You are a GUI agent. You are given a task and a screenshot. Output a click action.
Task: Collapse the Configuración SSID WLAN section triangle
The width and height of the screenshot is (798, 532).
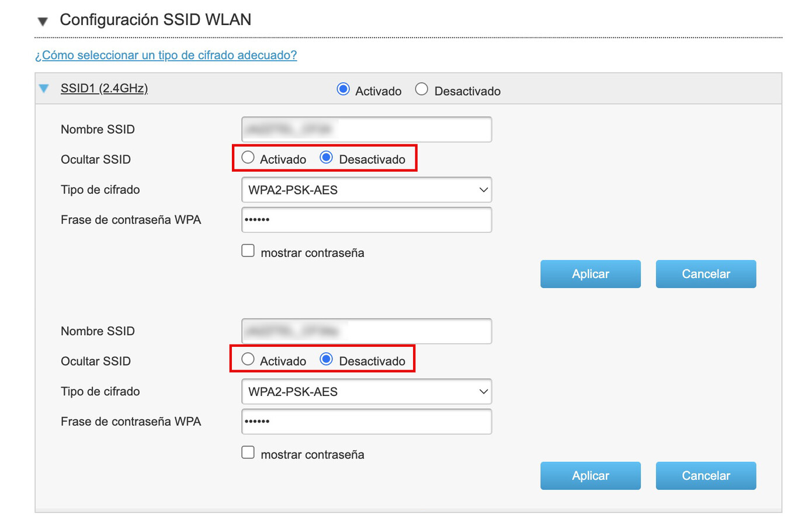tap(44, 19)
